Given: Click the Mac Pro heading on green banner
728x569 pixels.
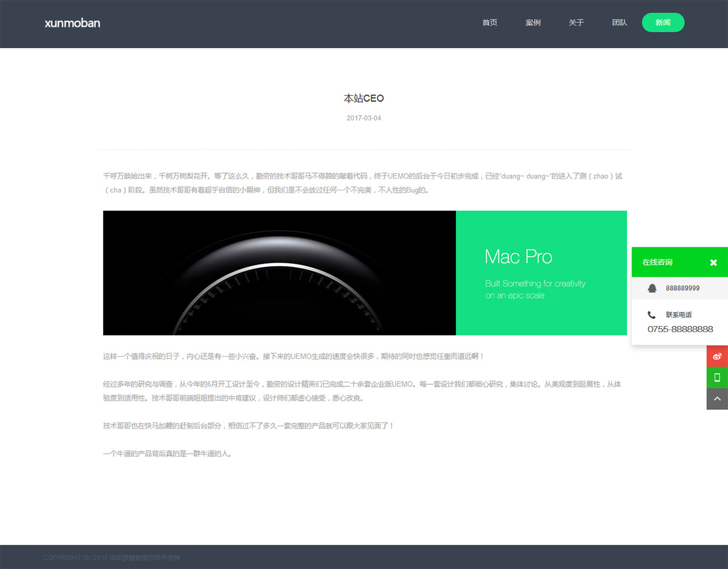Looking at the screenshot, I should click(518, 256).
